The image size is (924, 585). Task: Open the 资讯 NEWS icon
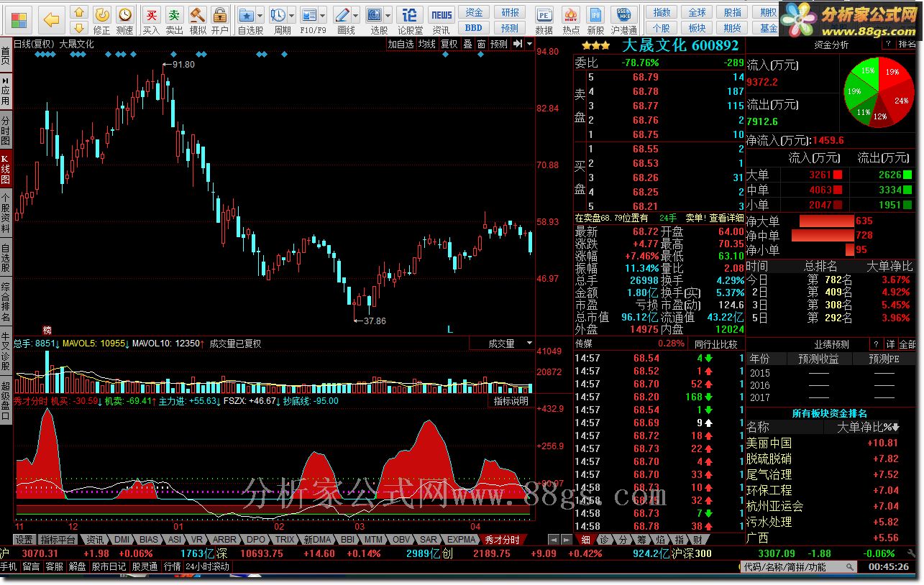tap(441, 19)
